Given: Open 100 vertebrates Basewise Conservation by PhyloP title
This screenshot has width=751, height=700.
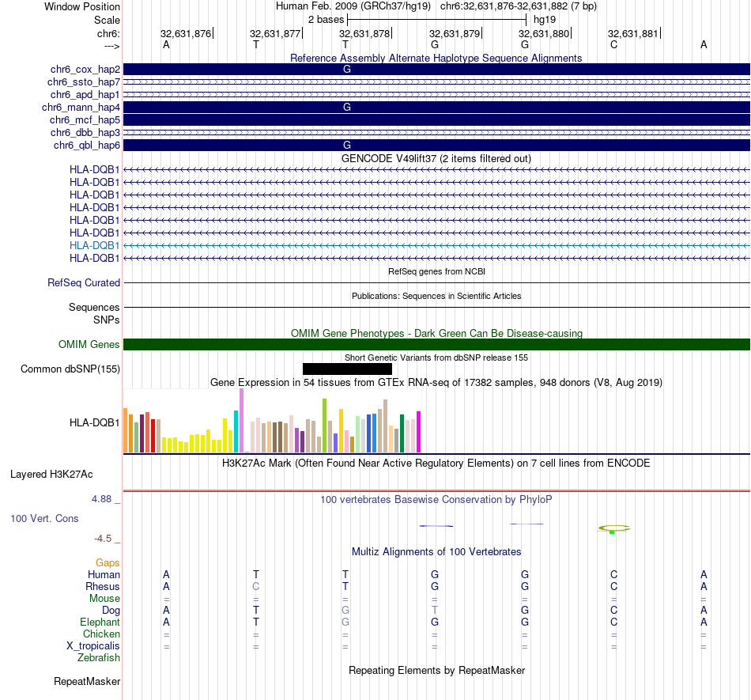Looking at the screenshot, I should point(436,500).
